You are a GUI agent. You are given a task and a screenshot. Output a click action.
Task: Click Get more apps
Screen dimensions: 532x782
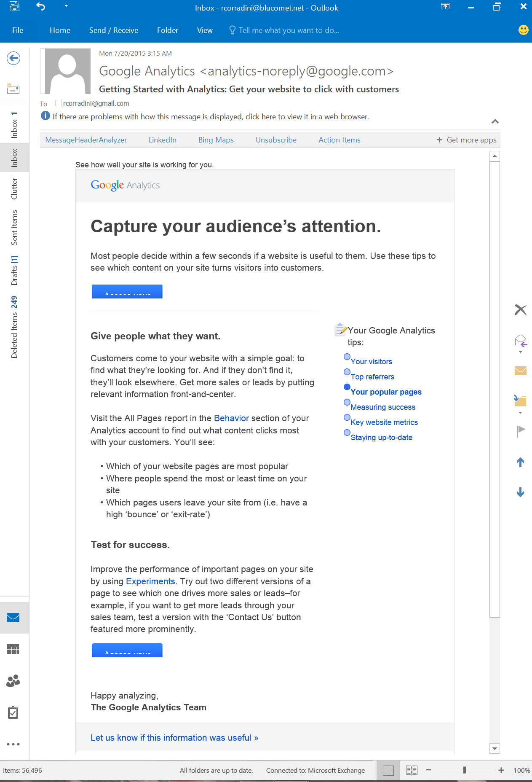coord(467,140)
